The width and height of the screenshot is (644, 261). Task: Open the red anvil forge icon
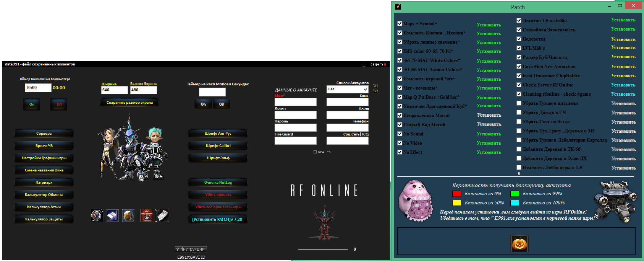click(x=147, y=215)
